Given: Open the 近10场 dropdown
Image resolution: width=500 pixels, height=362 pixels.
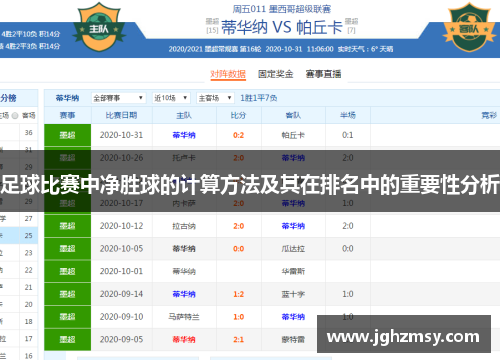Looking at the screenshot, I should [x=171, y=98].
